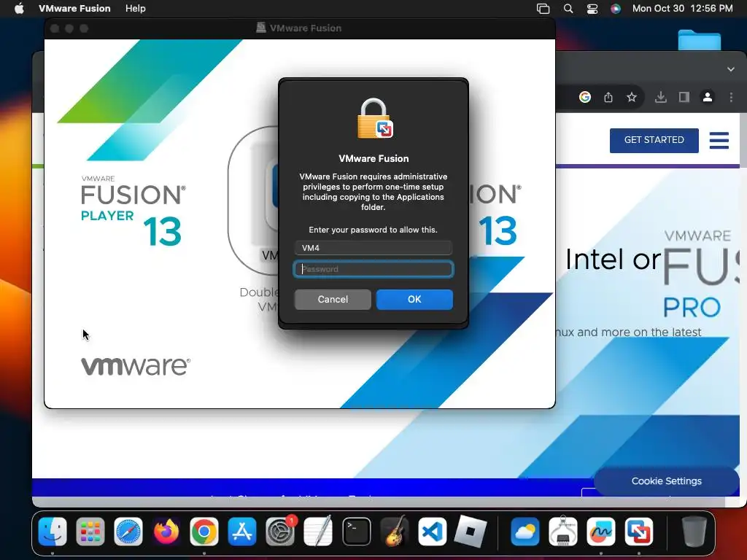The height and width of the screenshot is (560, 747).
Task: Launch Visual Studio Code from the Dock
Action: tap(432, 532)
